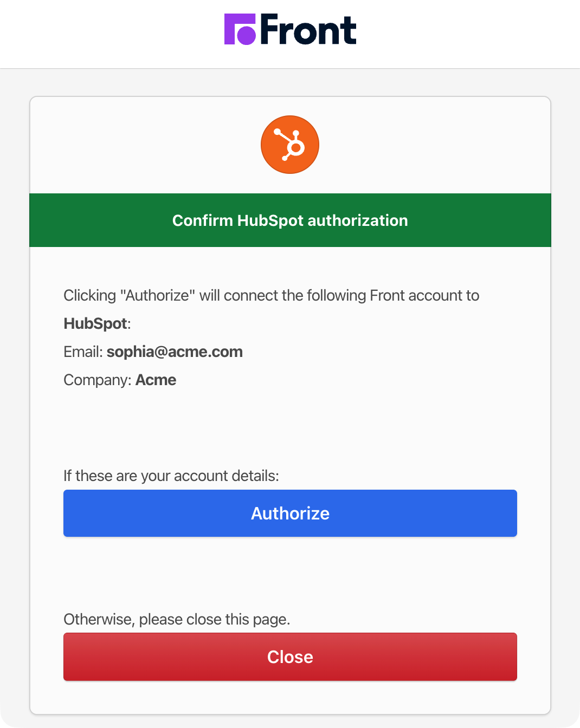Click the "Email:" label
The width and height of the screenshot is (580, 728).
pyautogui.click(x=83, y=352)
